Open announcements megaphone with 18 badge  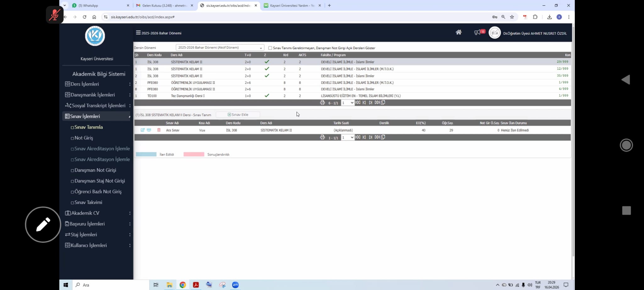(478, 32)
